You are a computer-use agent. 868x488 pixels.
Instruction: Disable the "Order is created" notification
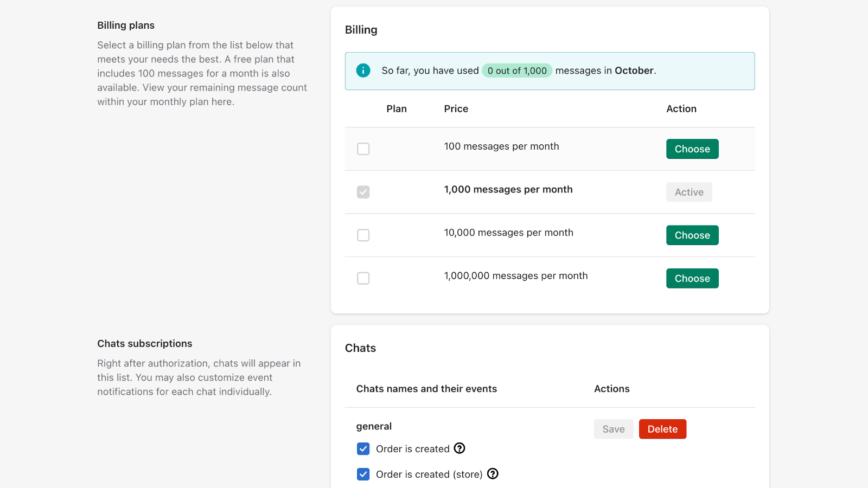(x=363, y=448)
